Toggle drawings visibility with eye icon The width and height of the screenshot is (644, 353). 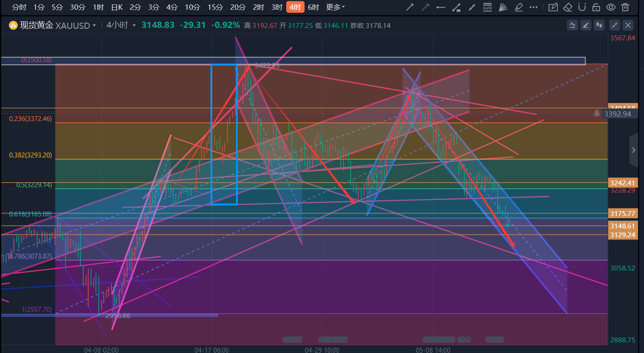coord(611,7)
